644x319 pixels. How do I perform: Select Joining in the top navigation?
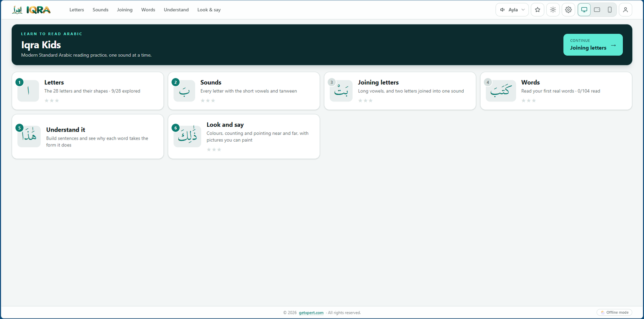(x=125, y=10)
